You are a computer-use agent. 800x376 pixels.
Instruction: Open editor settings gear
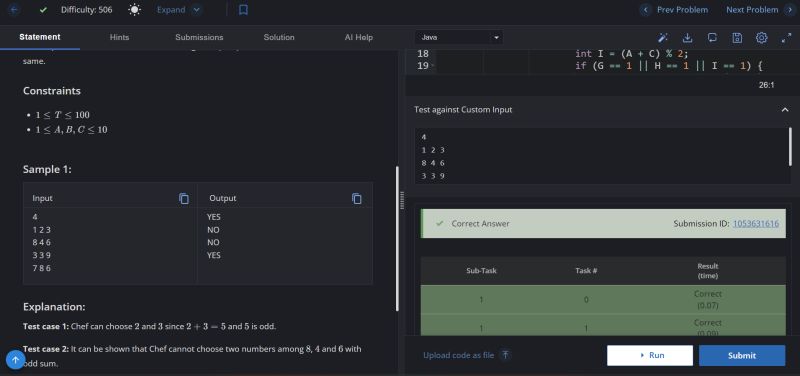[x=761, y=37]
